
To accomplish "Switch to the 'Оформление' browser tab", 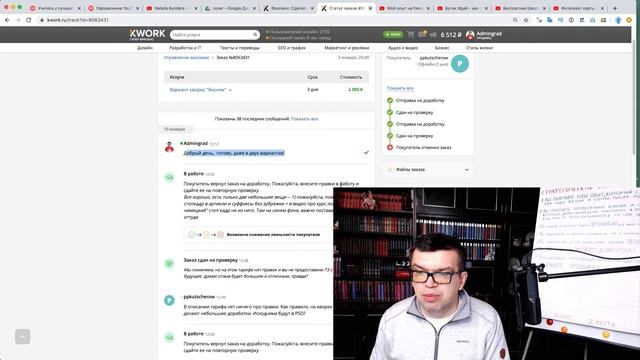I will tap(113, 8).
